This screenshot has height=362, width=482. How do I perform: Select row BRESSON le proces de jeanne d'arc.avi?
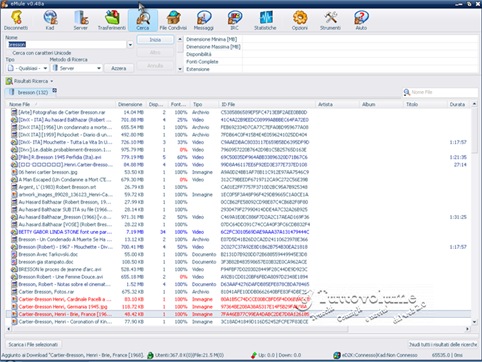click(x=239, y=269)
